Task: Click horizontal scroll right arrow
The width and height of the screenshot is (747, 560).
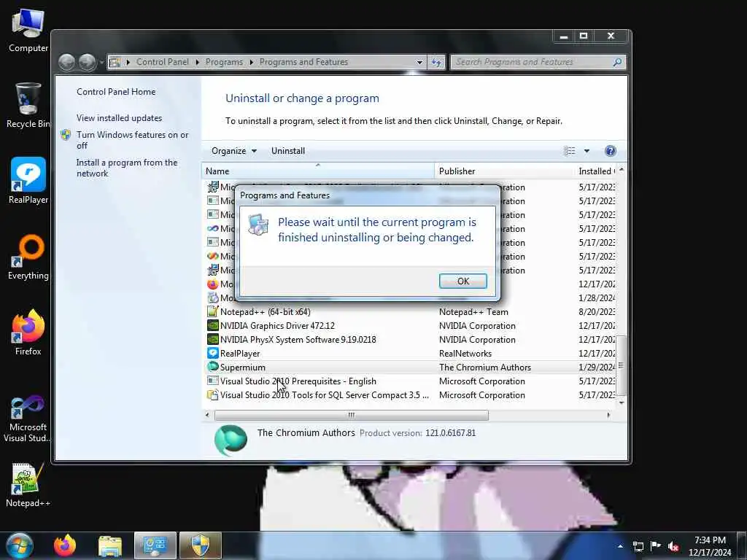Action: point(608,415)
